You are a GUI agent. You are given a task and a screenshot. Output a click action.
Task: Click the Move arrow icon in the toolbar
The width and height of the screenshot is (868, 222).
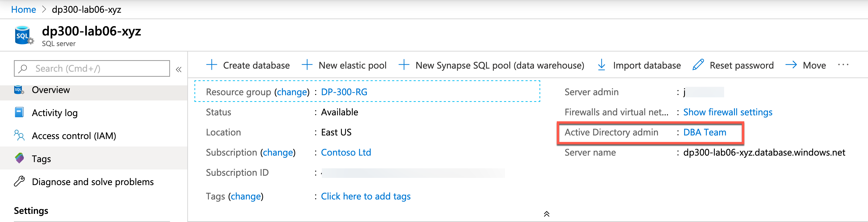(791, 65)
